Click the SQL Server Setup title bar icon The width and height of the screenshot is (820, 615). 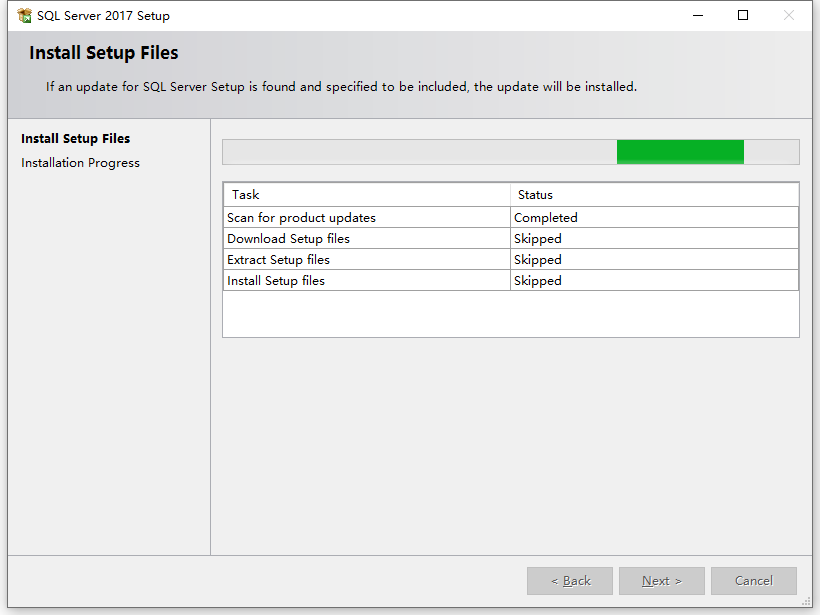[x=24, y=16]
